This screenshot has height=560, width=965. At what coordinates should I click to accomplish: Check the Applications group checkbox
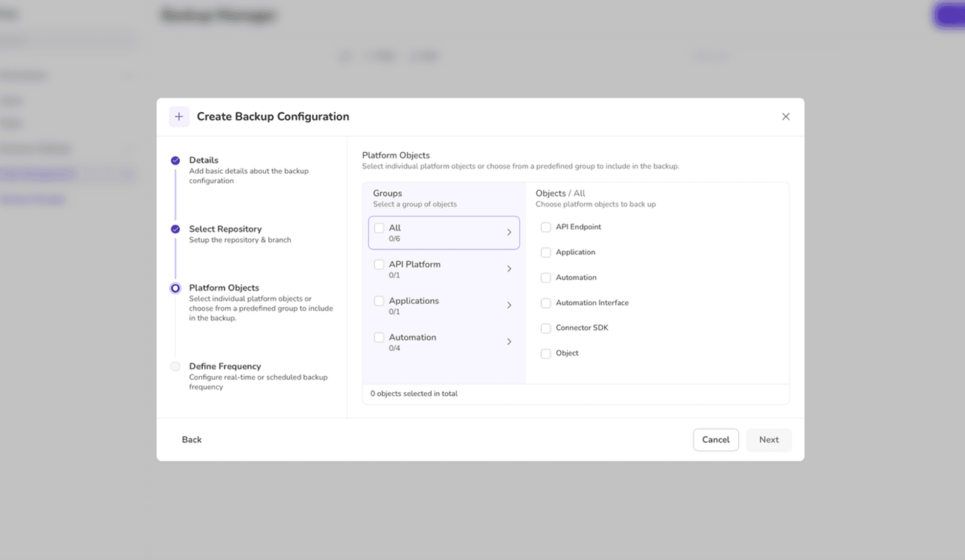379,301
